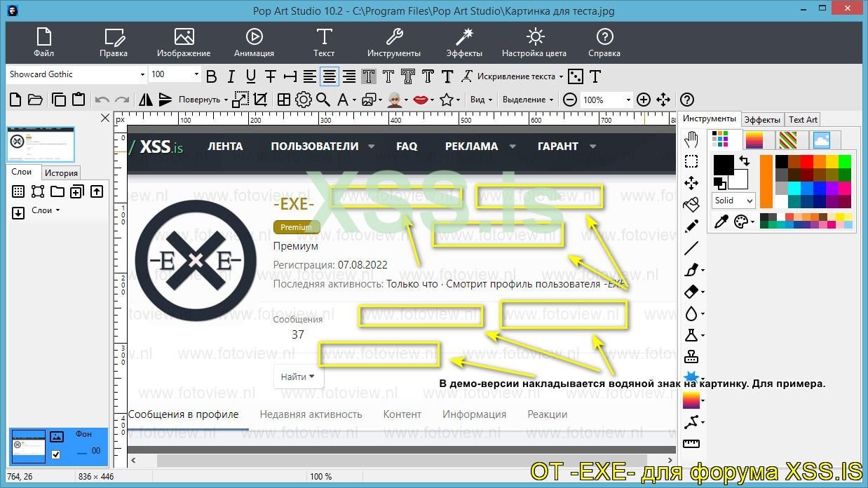The image size is (868, 488).
Task: Toggle visibility checkbox of Фон layer
Action: tap(56, 454)
